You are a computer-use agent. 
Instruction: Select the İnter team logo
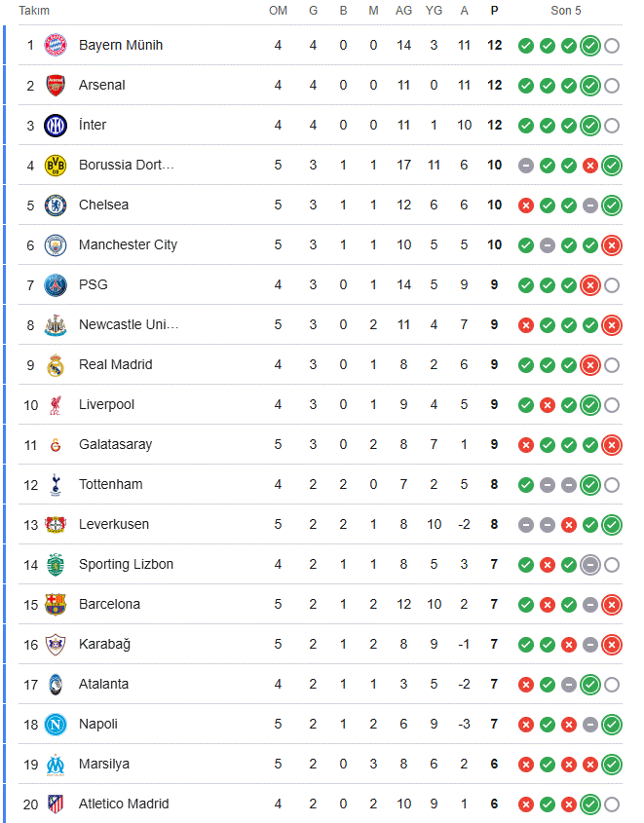point(56,126)
